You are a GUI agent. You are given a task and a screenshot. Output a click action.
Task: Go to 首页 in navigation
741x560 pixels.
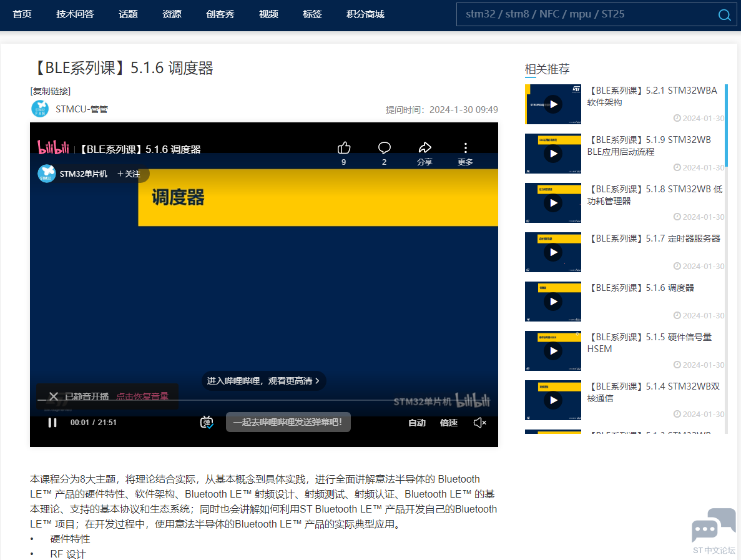22,14
